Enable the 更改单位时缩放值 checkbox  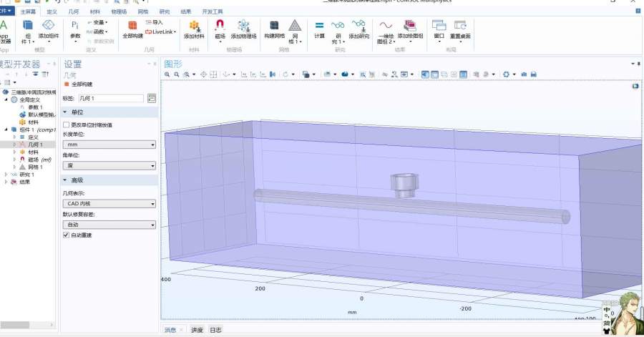point(67,124)
